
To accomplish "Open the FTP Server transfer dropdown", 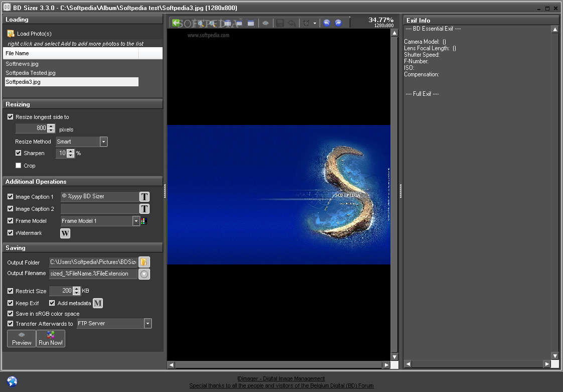I will pyautogui.click(x=148, y=323).
